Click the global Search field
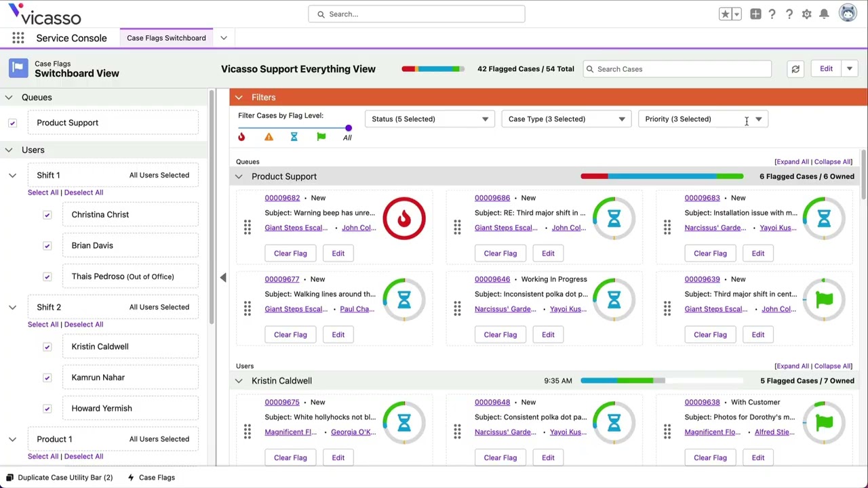This screenshot has height=488, width=868. pos(416,14)
